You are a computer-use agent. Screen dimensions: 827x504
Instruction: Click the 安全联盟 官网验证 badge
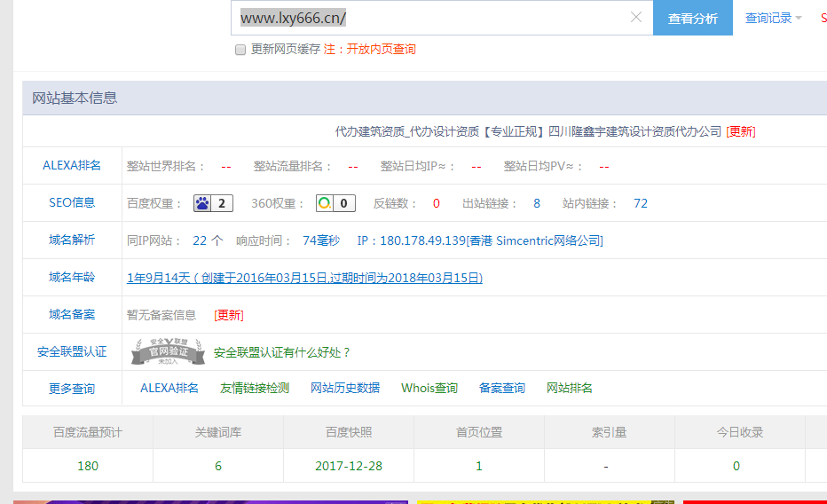[x=169, y=351]
